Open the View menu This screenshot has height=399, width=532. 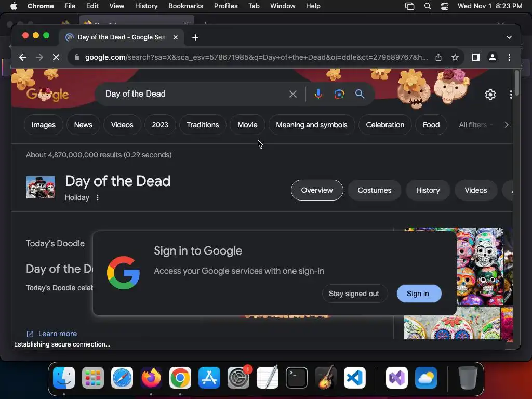click(x=116, y=6)
